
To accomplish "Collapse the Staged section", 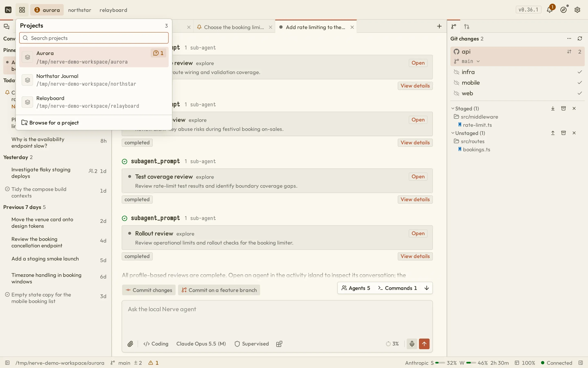I will tap(453, 108).
